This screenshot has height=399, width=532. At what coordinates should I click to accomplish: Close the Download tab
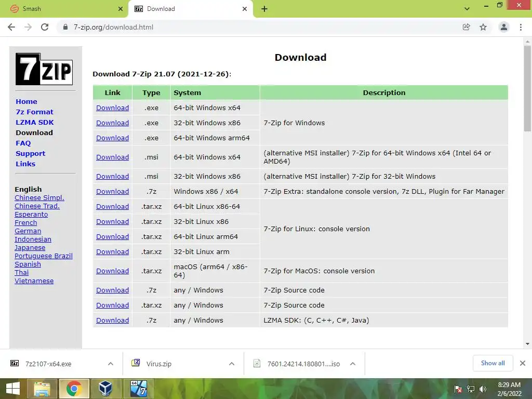click(x=245, y=9)
